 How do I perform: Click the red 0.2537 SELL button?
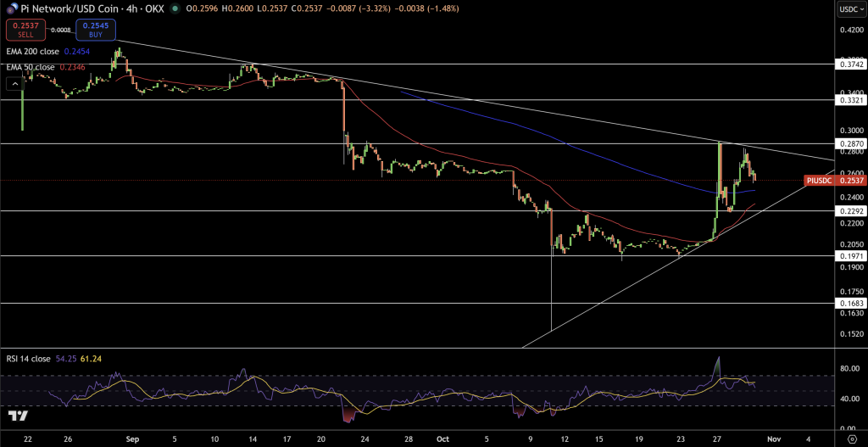pos(25,30)
